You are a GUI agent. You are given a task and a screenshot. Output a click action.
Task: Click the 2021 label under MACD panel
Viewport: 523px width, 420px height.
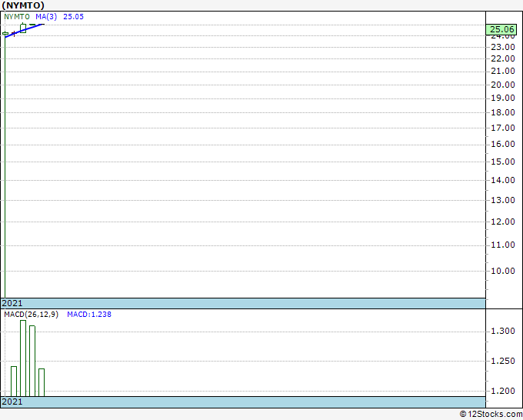click(x=12, y=402)
